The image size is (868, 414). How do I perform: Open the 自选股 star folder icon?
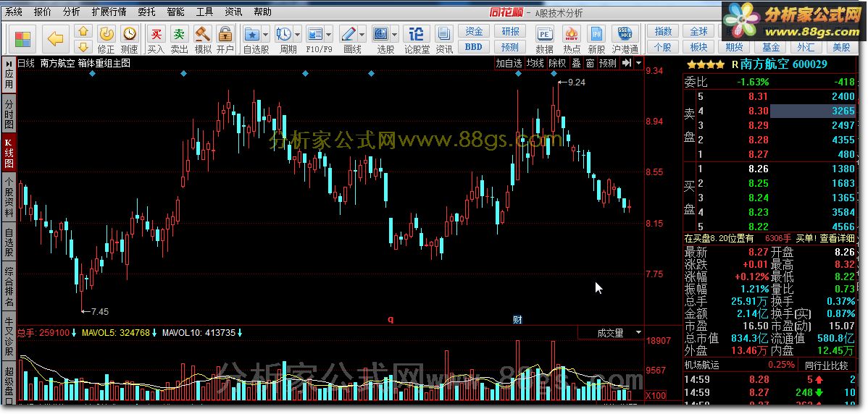[x=252, y=34]
